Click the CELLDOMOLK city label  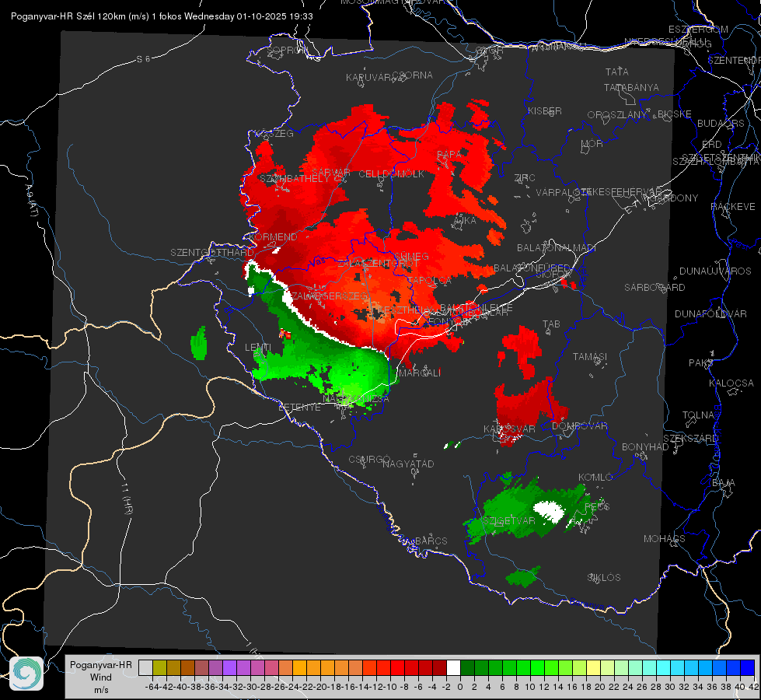click(392, 174)
